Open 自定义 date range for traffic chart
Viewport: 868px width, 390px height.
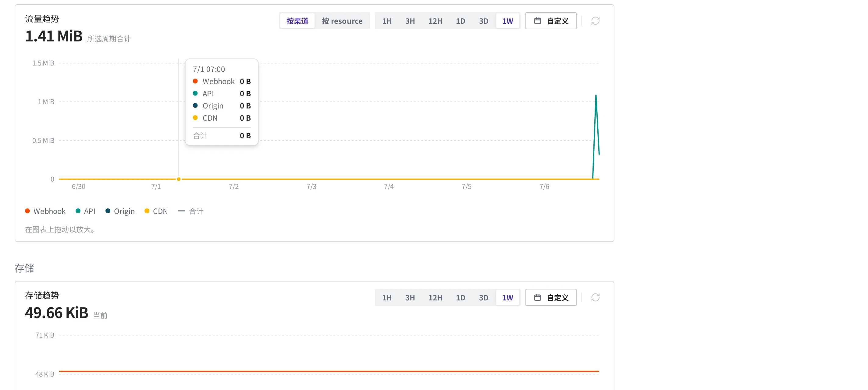tap(551, 21)
